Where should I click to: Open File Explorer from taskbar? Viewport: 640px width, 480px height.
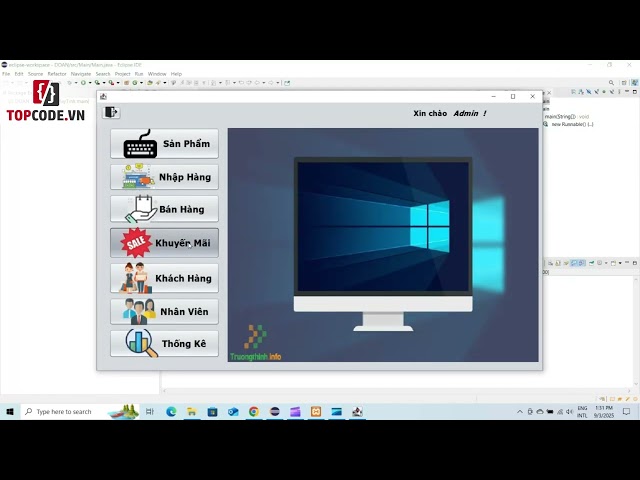192,411
